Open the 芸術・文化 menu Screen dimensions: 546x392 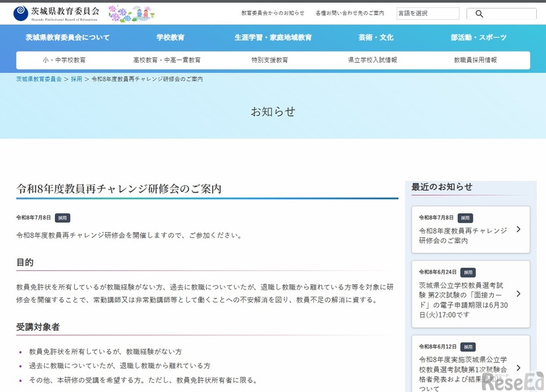coord(375,37)
